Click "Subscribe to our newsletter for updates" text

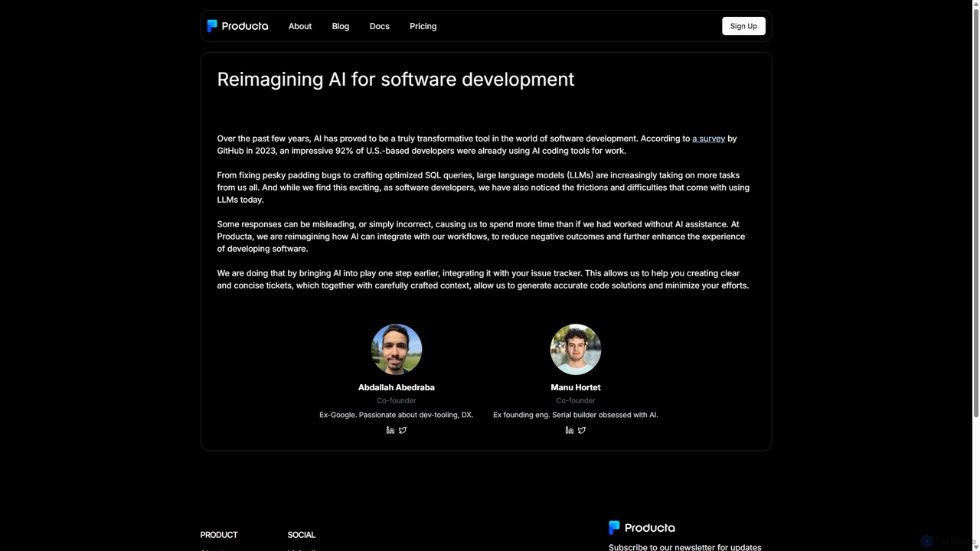click(x=685, y=547)
